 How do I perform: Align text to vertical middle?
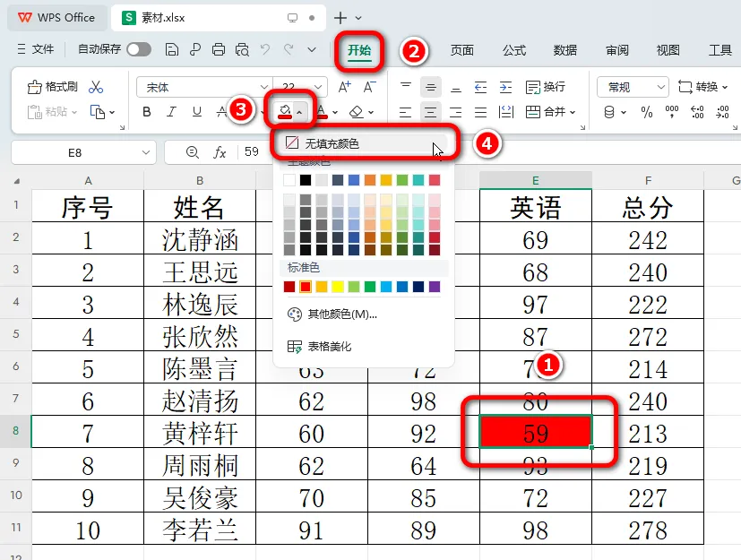click(430, 87)
